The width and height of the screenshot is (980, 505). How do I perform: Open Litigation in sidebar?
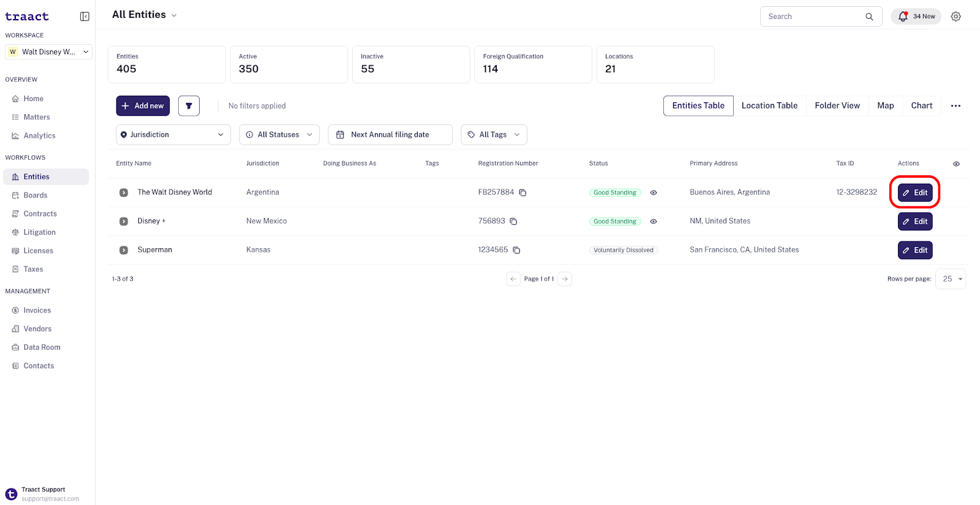point(46,232)
